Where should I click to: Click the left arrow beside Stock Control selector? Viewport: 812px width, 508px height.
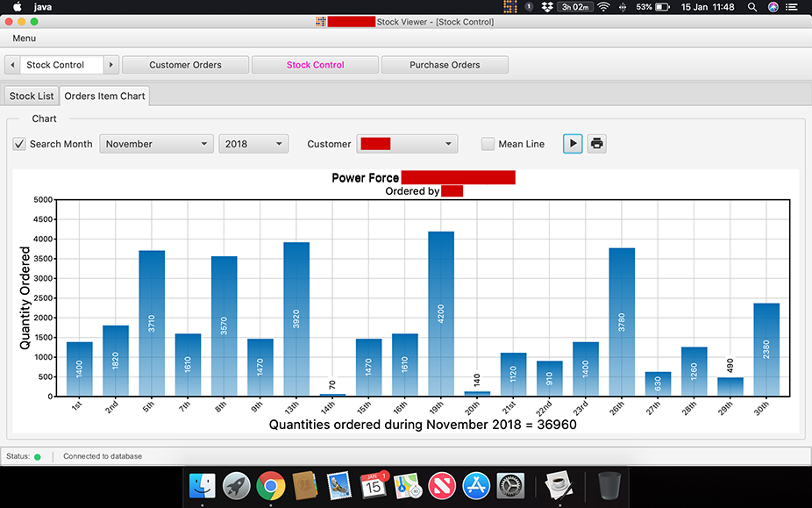coord(12,65)
